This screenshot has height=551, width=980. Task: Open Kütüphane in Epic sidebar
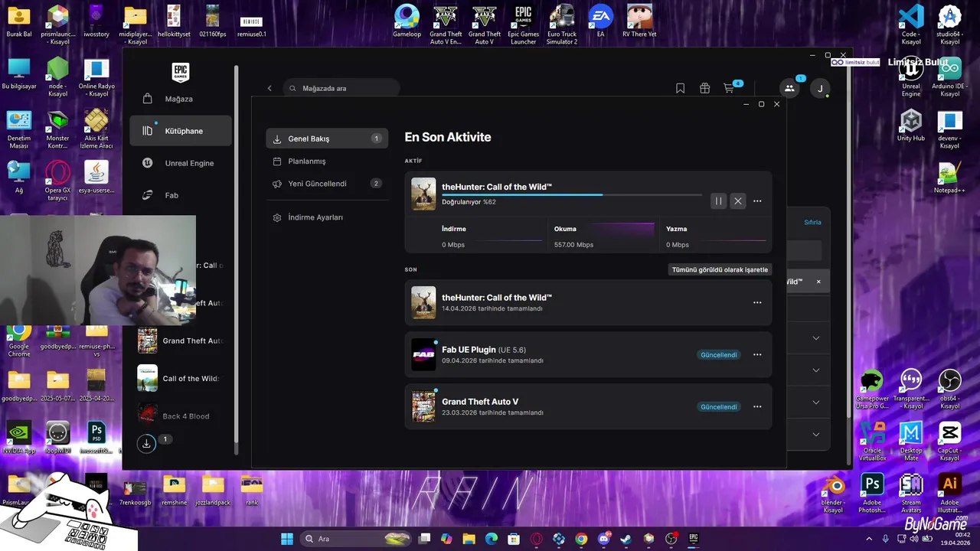click(x=181, y=131)
